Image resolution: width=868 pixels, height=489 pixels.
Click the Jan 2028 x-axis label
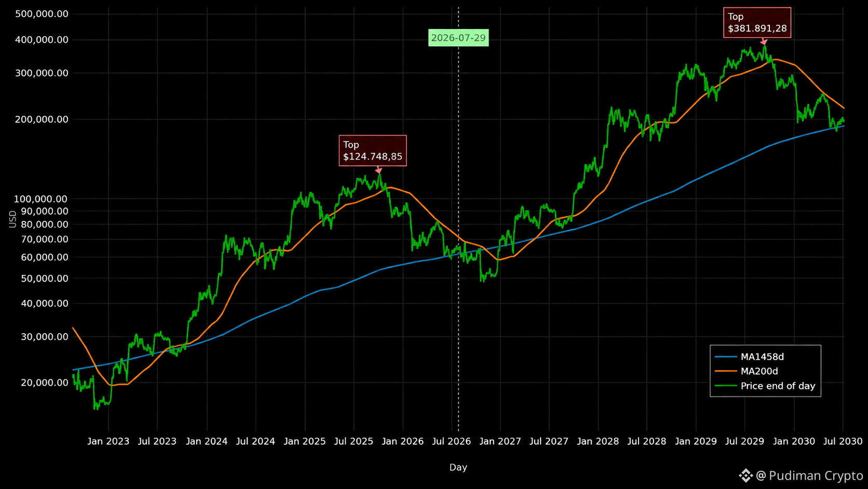tap(598, 441)
